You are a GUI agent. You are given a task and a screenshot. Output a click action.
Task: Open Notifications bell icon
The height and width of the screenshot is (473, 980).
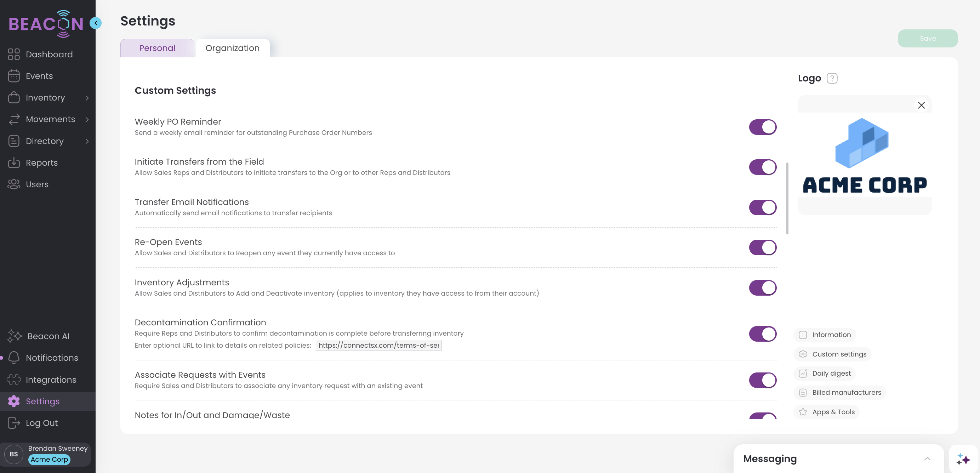(14, 358)
